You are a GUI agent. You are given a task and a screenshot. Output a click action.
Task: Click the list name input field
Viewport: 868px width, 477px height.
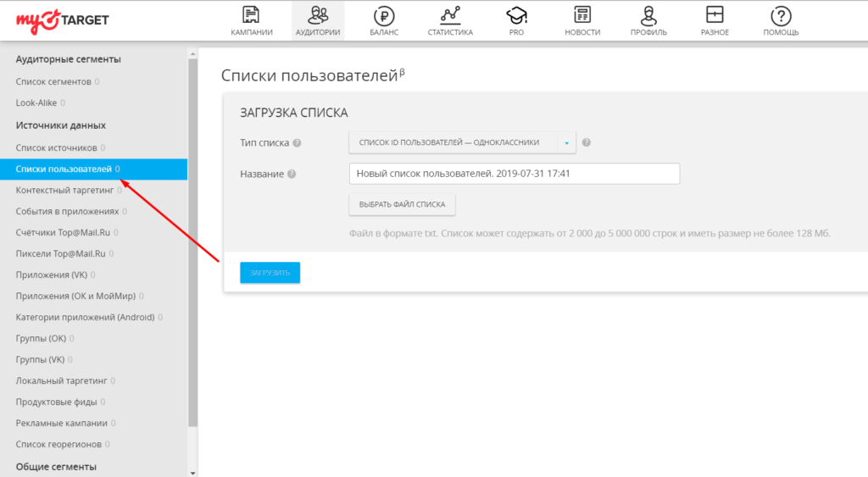point(514,174)
